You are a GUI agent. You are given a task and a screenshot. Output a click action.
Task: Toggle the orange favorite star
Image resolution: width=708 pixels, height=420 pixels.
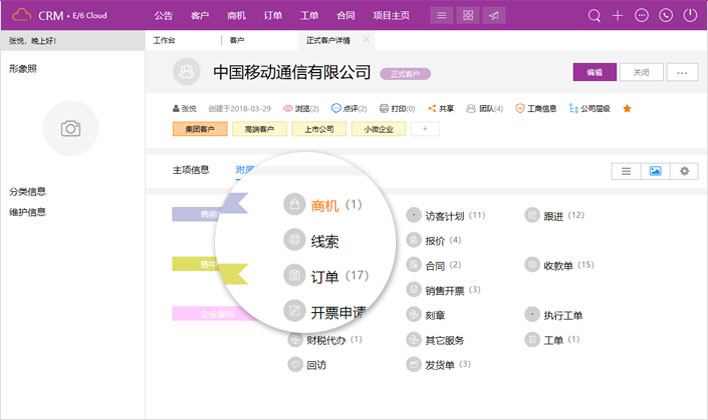627,108
